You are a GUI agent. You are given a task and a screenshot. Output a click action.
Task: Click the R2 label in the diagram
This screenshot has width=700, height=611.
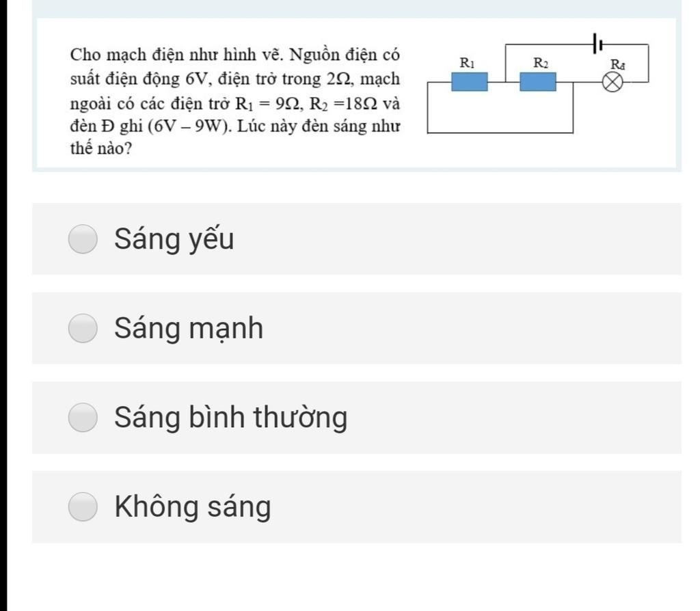(x=540, y=64)
